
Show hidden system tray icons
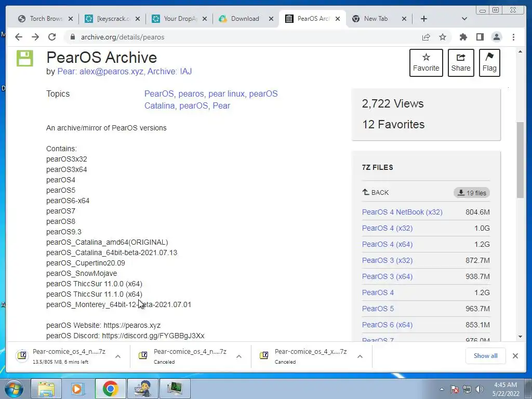pyautogui.click(x=442, y=389)
